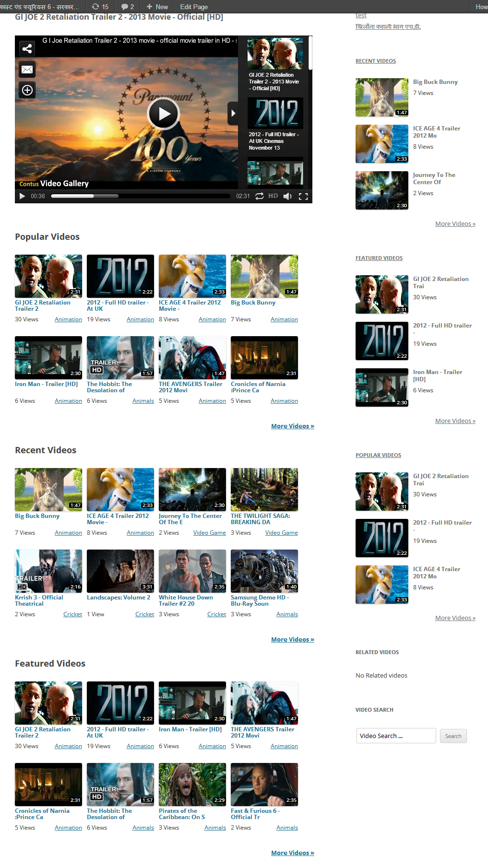Click Video Game category under Journey To The Center

click(x=209, y=533)
